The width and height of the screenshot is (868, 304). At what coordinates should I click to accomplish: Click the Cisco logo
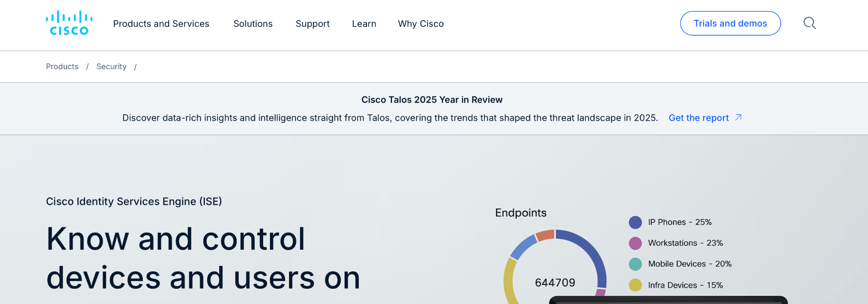69,23
